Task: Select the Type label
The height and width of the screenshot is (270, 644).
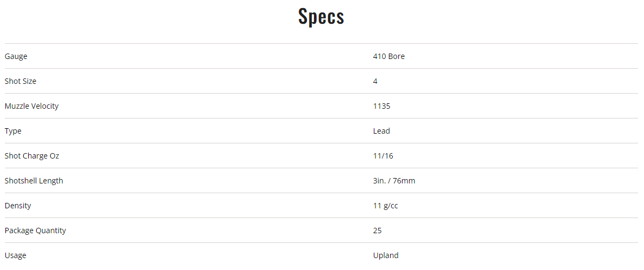Action: pos(13,131)
